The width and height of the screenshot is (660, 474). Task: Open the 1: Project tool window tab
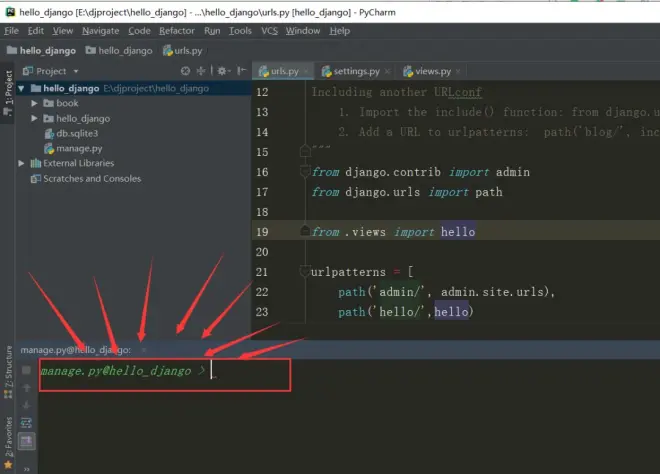click(x=8, y=93)
